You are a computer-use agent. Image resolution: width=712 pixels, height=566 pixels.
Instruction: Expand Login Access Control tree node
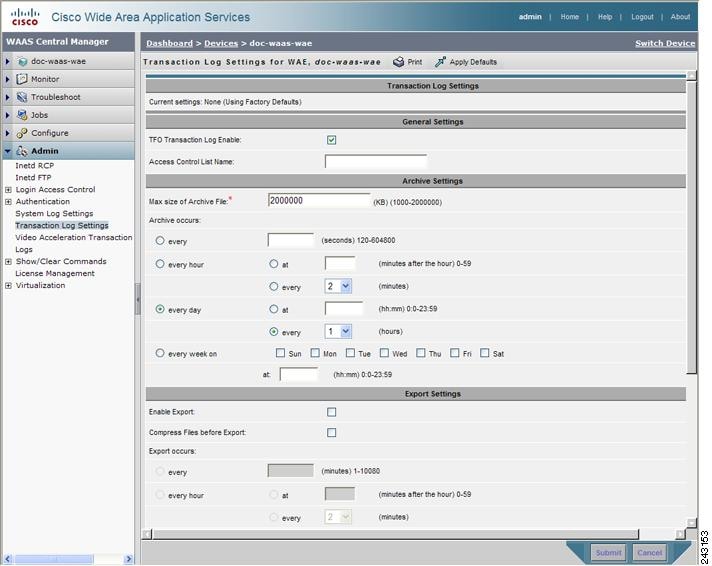click(x=8, y=190)
